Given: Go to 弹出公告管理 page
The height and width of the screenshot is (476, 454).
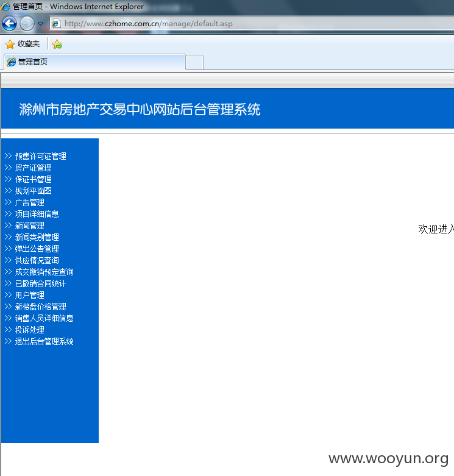Looking at the screenshot, I should (x=37, y=249).
